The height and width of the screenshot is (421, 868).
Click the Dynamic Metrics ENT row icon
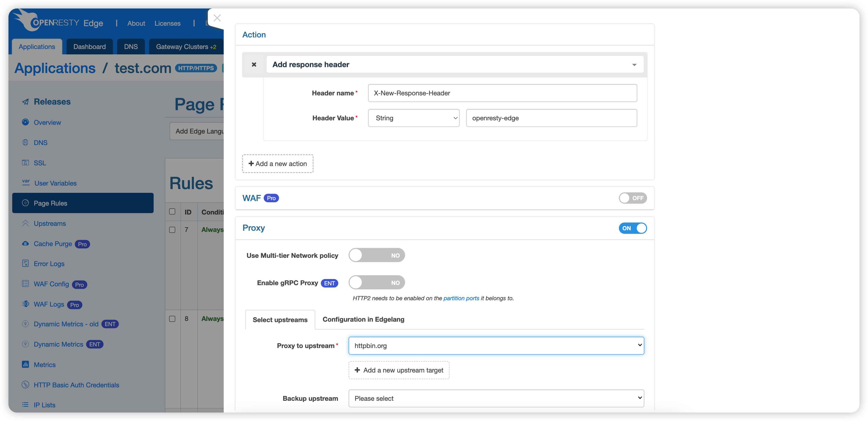[x=25, y=344]
